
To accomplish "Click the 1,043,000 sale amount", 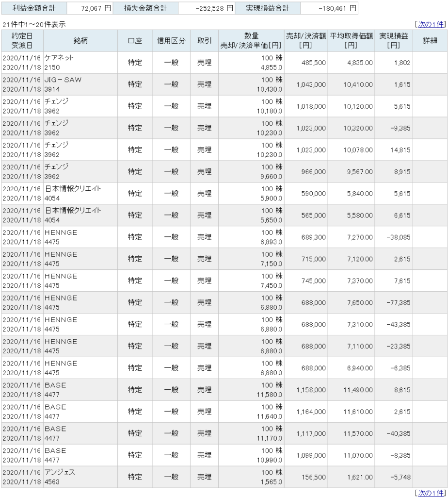I will click(311, 84).
